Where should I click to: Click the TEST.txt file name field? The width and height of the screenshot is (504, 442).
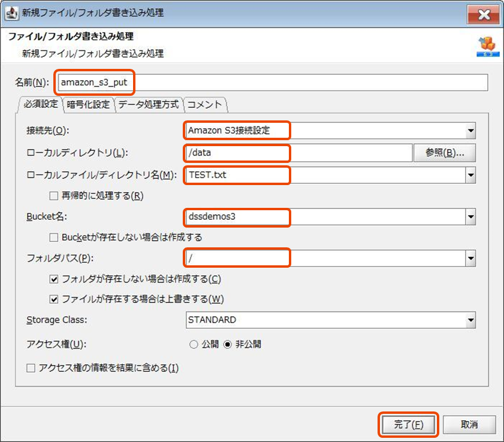click(x=325, y=175)
